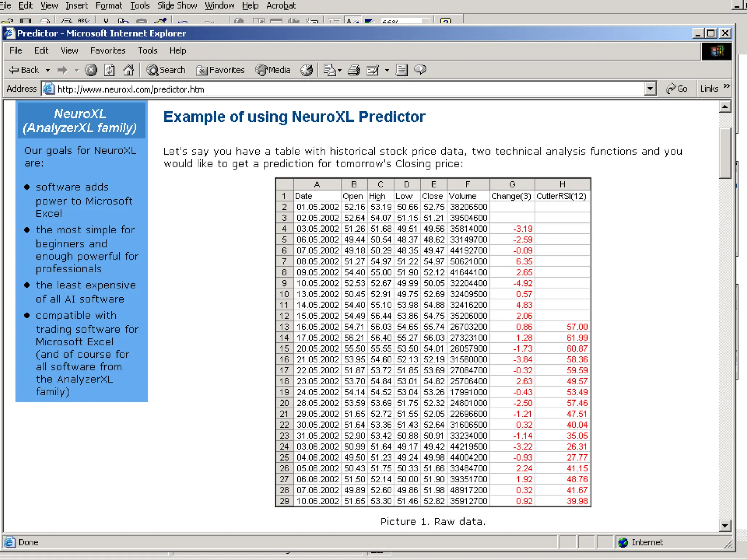Image resolution: width=747 pixels, height=560 pixels.
Task: Open the Favorites menu
Action: (x=108, y=51)
